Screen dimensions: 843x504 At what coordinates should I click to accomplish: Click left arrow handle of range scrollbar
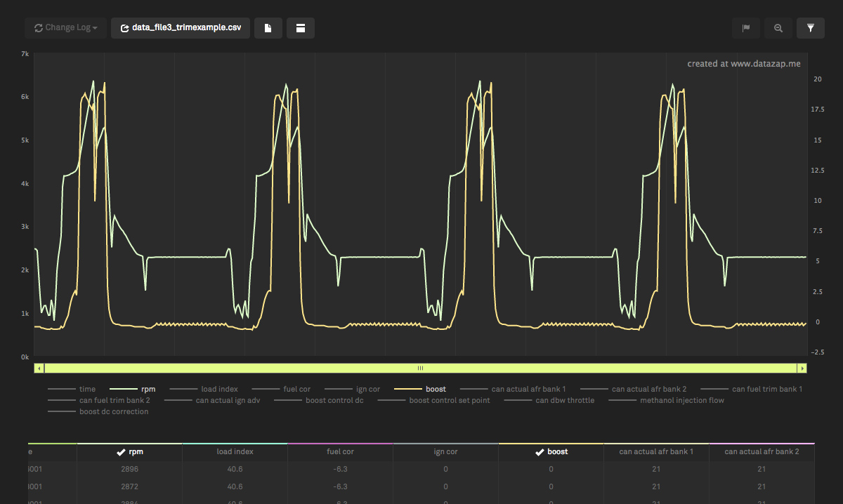click(x=39, y=368)
